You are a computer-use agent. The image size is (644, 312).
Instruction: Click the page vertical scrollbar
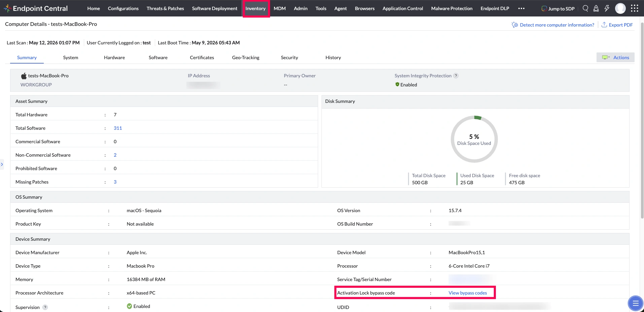point(642,121)
